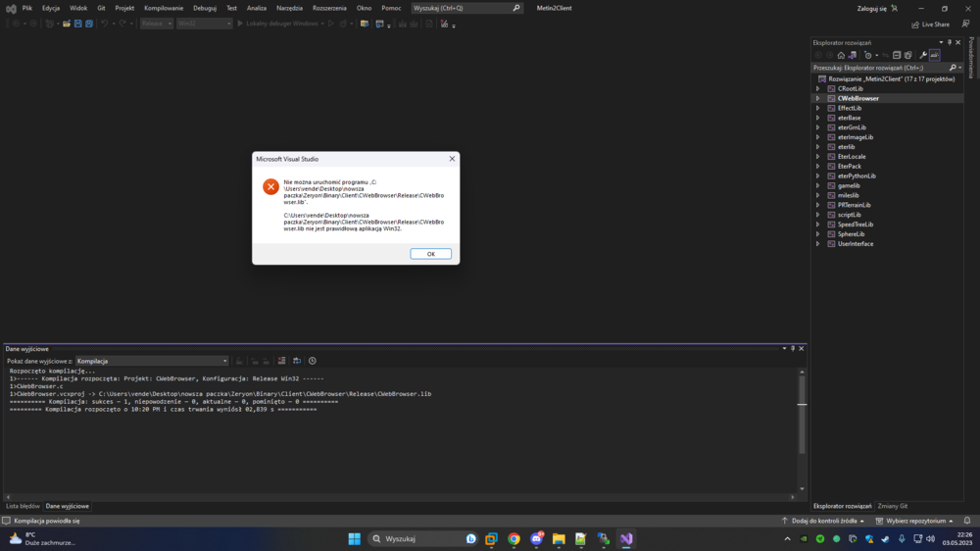Viewport: 980px width, 551px height.
Task: Select the PRTerrainLib project
Action: pyautogui.click(x=854, y=205)
